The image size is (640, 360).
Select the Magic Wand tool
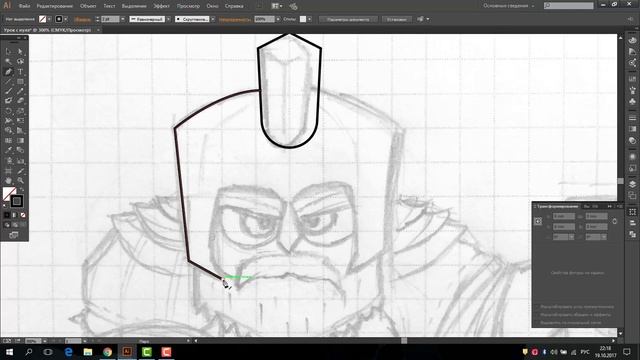9,61
